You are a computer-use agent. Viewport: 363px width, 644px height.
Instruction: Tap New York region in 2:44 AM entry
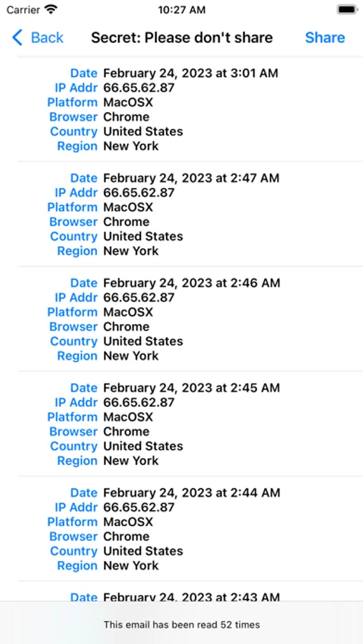click(131, 565)
